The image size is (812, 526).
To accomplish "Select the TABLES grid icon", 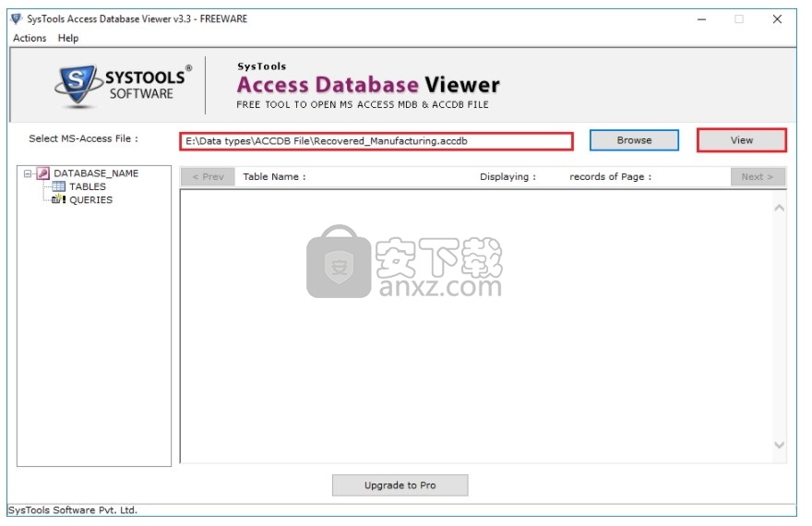I will coord(58,186).
